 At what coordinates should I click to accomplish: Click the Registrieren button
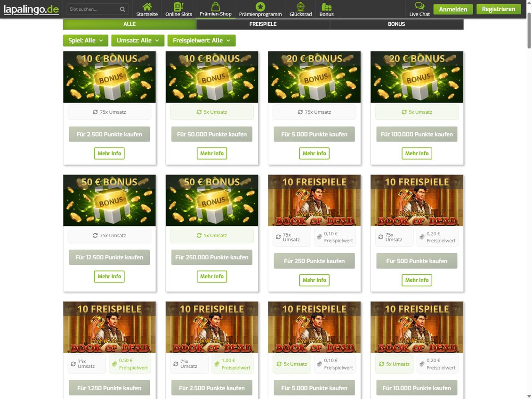coord(499,9)
